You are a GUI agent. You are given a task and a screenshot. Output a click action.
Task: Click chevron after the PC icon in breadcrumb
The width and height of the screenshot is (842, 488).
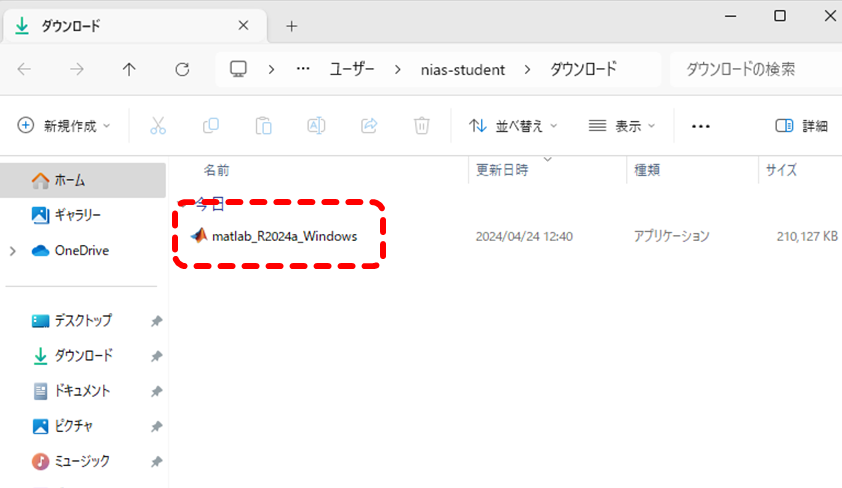272,69
